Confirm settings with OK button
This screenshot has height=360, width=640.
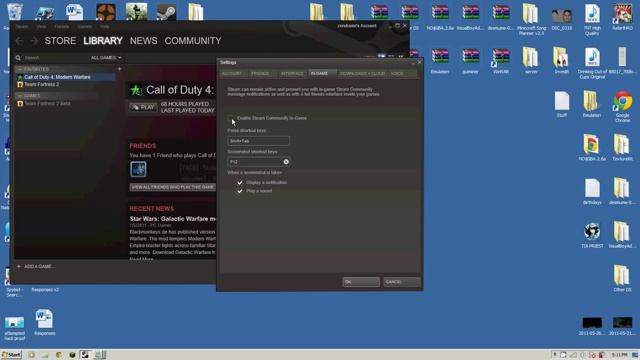tap(361, 282)
